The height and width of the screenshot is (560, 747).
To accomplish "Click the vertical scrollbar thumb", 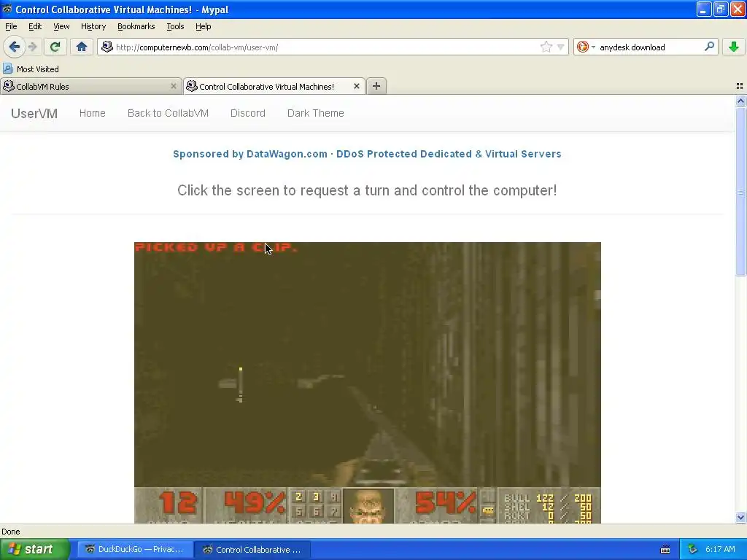I will (x=740, y=192).
